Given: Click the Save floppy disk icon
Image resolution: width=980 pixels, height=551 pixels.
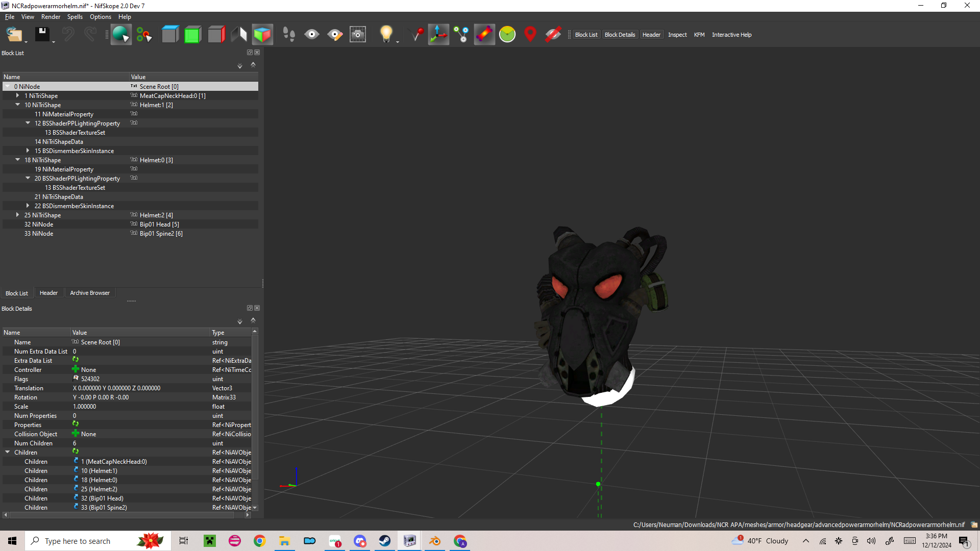Looking at the screenshot, I should 42,35.
